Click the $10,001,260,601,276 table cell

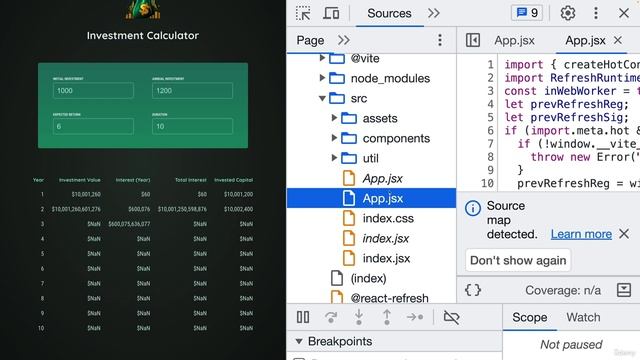[76, 209]
